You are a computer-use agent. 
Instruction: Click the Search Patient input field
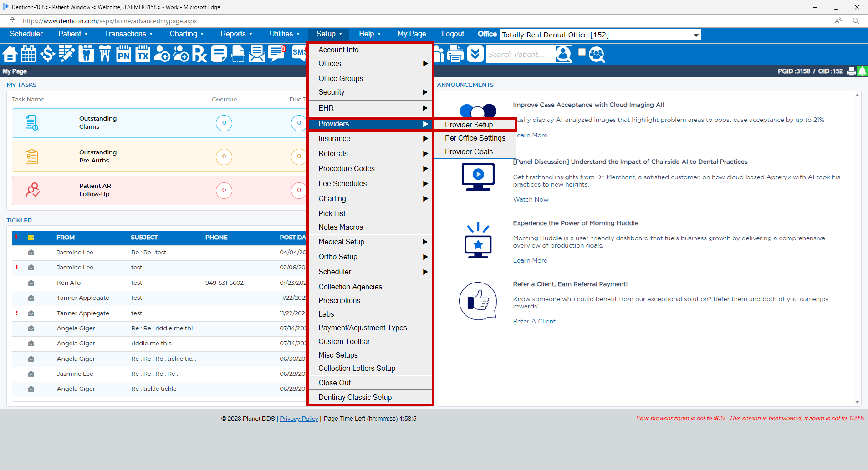point(520,55)
